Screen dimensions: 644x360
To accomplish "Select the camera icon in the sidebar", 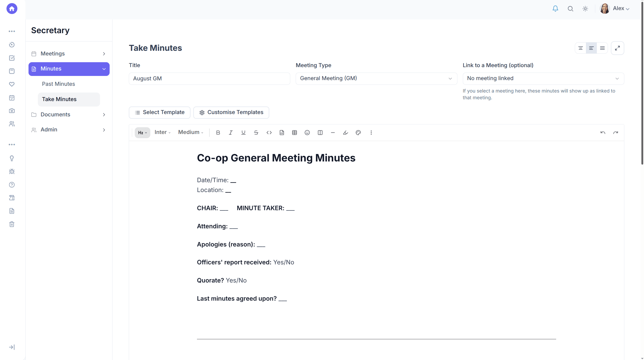I will click(12, 111).
